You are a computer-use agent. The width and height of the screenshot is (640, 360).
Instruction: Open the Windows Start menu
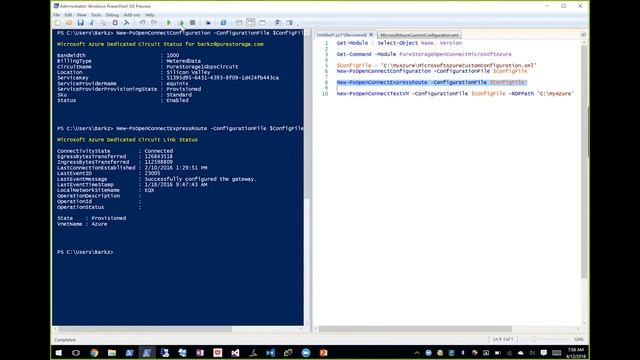(x=59, y=353)
